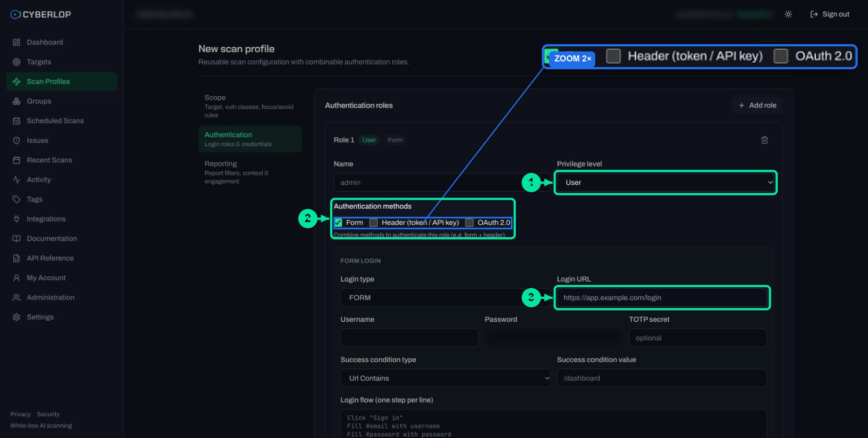Image resolution: width=868 pixels, height=438 pixels.
Task: Switch to the Reporting section
Action: pos(250,172)
